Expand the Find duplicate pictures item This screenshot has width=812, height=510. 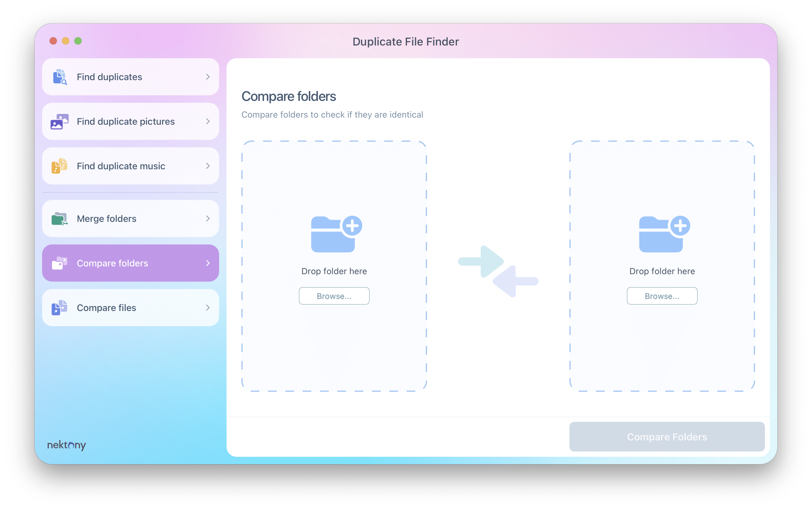207,121
